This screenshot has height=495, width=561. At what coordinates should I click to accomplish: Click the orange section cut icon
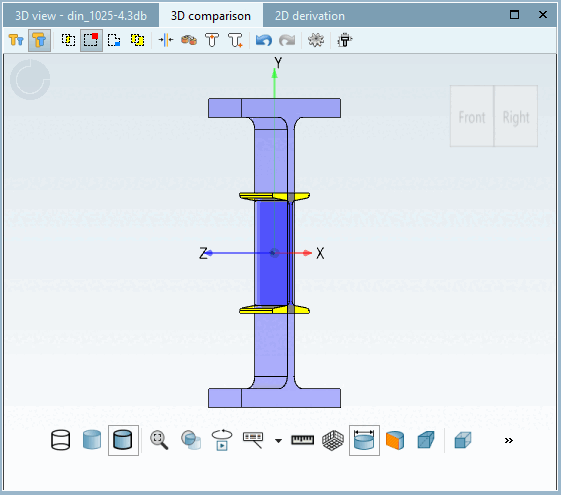395,440
